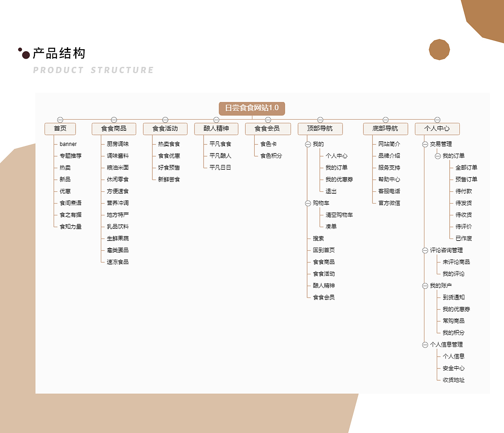Click the 平凡食食 item

pyautogui.click(x=220, y=144)
